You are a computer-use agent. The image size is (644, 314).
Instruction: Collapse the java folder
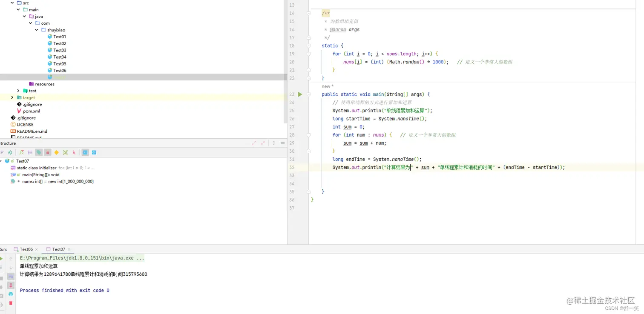(25, 16)
